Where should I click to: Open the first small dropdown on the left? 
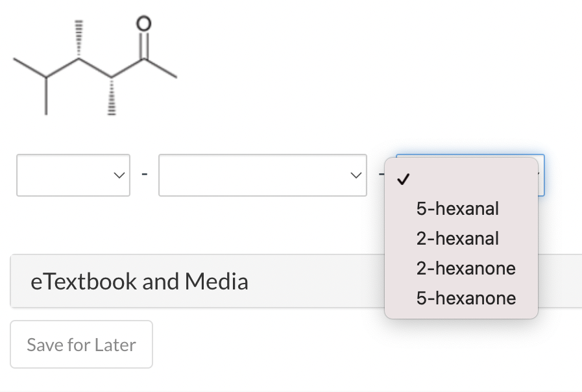click(x=73, y=174)
